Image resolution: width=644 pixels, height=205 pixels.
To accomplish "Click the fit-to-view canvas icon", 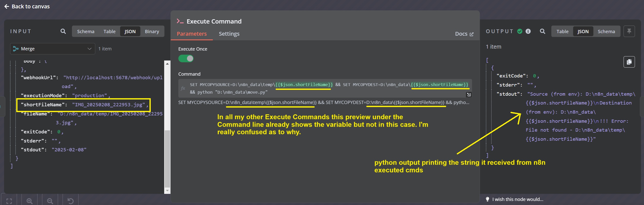I will click(x=9, y=201).
